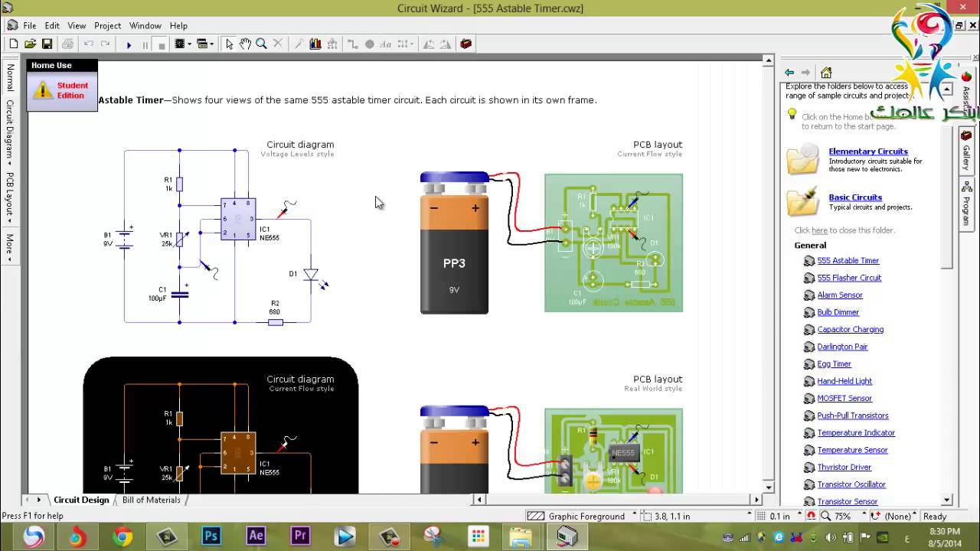Click the NE555 IC1 chip in circuit diagram
Viewport: 980px width, 551px height.
click(238, 220)
